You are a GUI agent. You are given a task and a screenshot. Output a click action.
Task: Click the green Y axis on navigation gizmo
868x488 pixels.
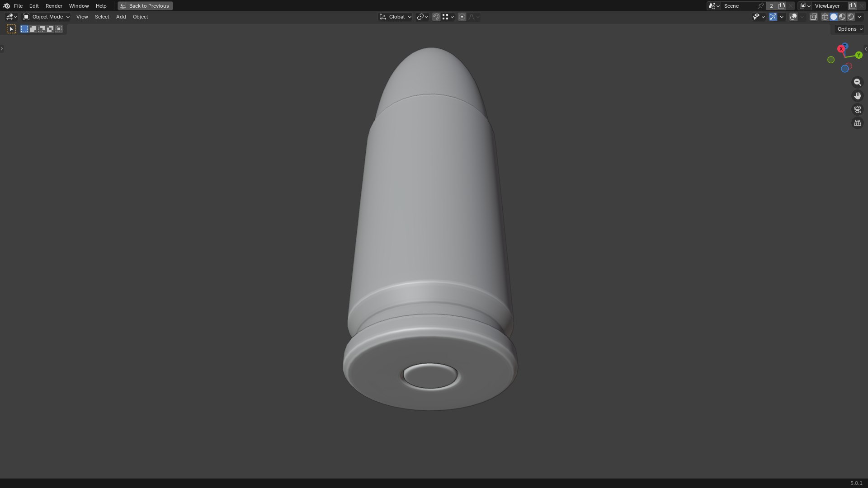point(859,55)
